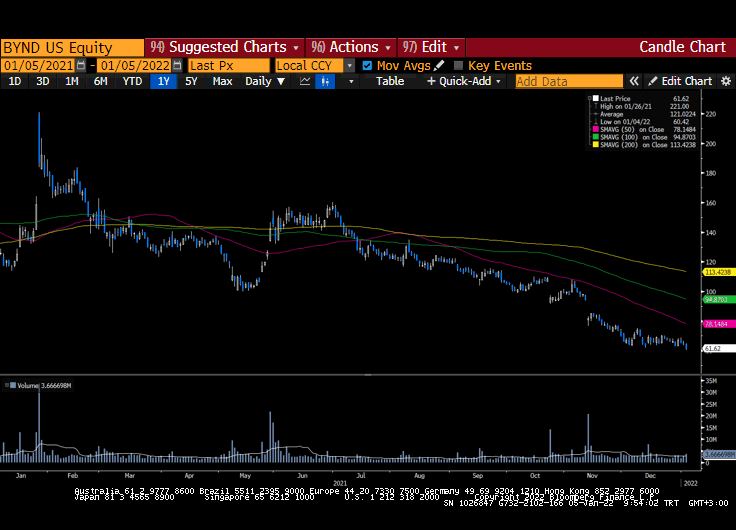Click the start date field 01/05/2021
Viewport: 736px width, 530px height.
[38, 65]
